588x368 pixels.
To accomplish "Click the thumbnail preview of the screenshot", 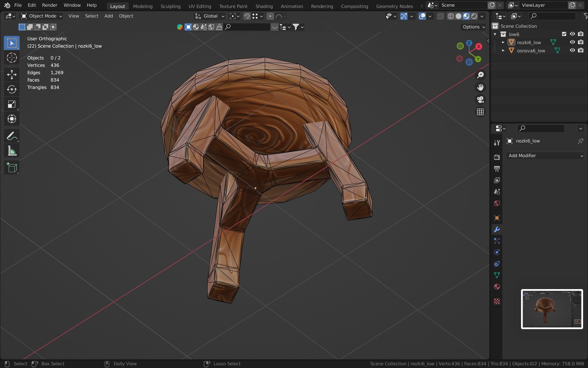I will [552, 309].
